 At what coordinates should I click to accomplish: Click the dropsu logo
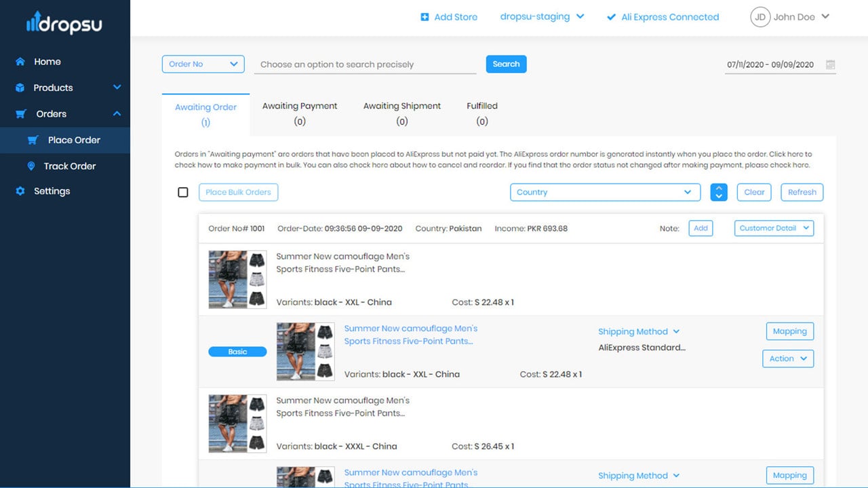[x=65, y=24]
